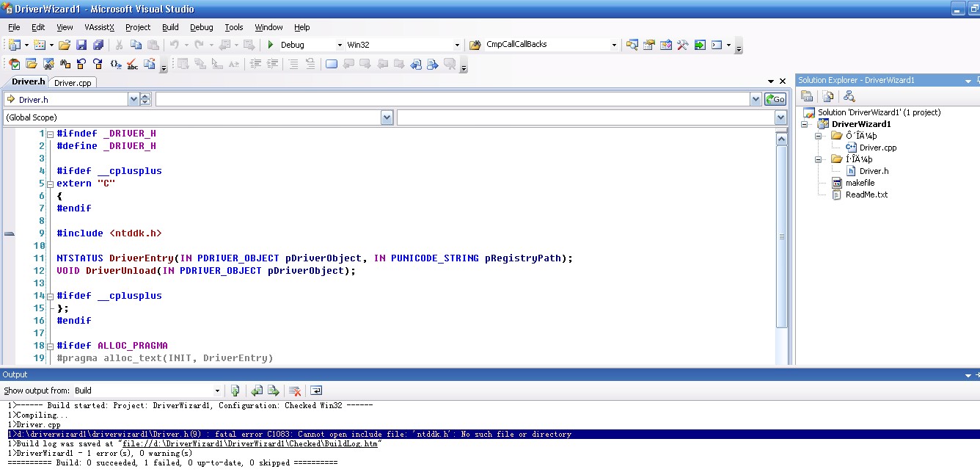Open the File menu
The height and width of the screenshot is (472, 980).
tap(14, 27)
